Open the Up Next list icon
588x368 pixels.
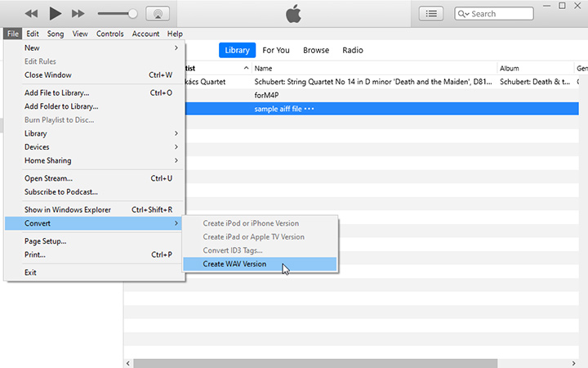click(x=431, y=14)
